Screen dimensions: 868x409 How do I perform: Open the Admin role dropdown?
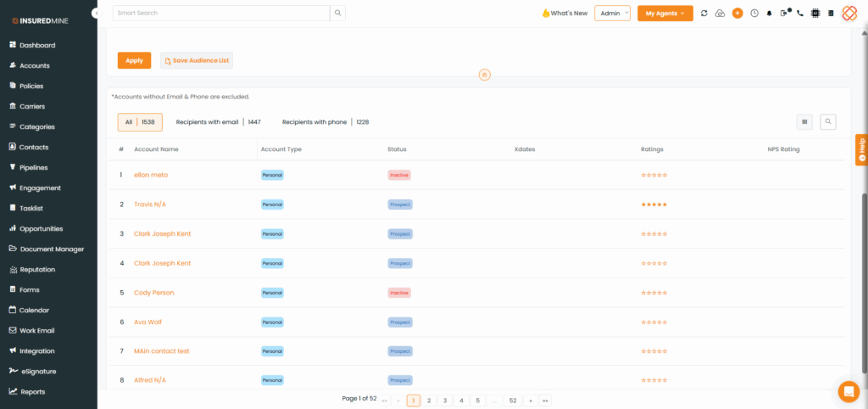[612, 14]
